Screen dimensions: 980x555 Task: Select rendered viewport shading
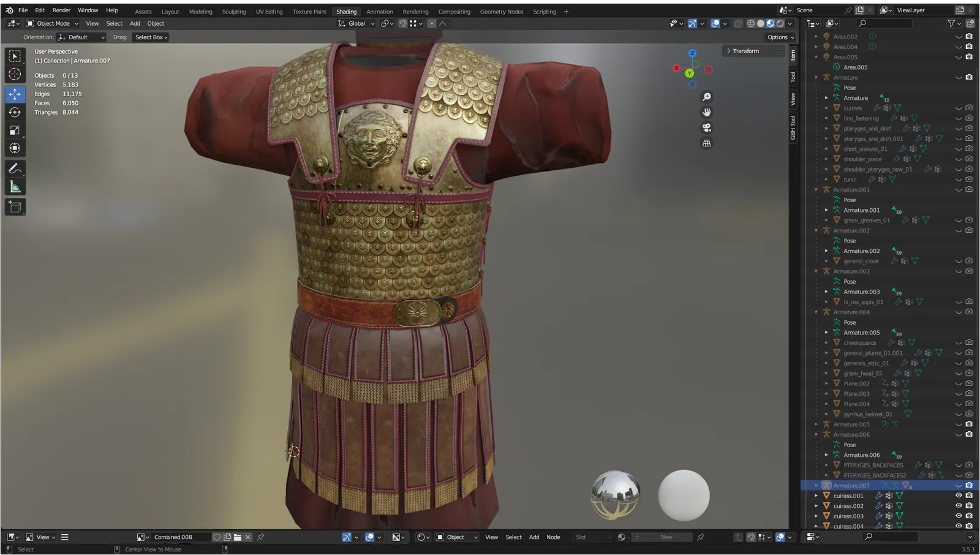tap(780, 23)
